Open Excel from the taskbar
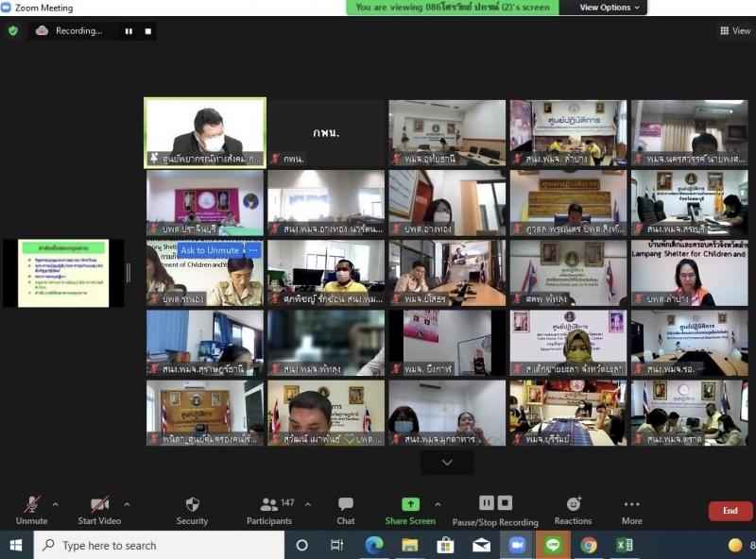The width and height of the screenshot is (756, 559). (x=624, y=546)
